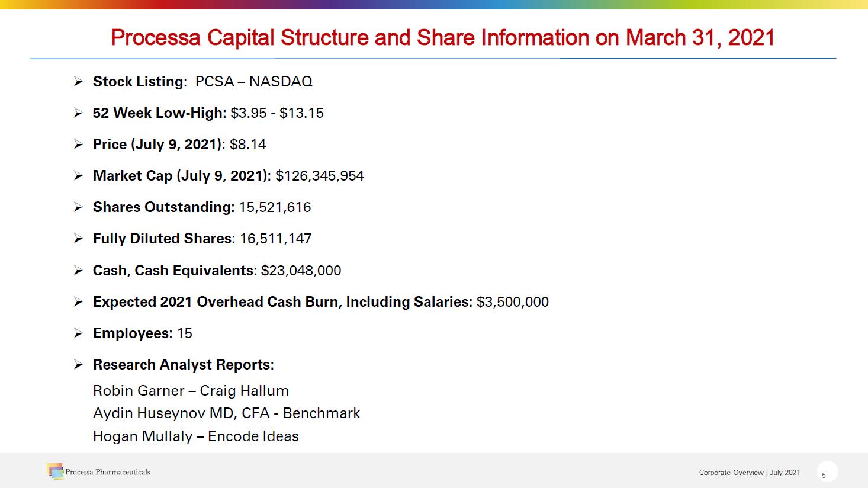Click the Processa Pharmaceuticals footer name text
Viewport: 868px width, 488px height.
click(108, 472)
